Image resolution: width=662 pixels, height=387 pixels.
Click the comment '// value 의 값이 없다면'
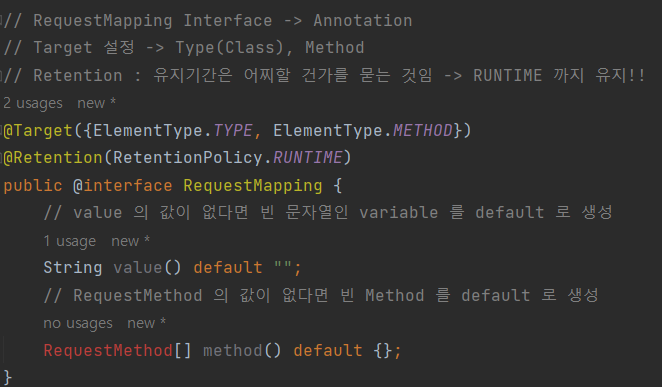[x=328, y=212]
